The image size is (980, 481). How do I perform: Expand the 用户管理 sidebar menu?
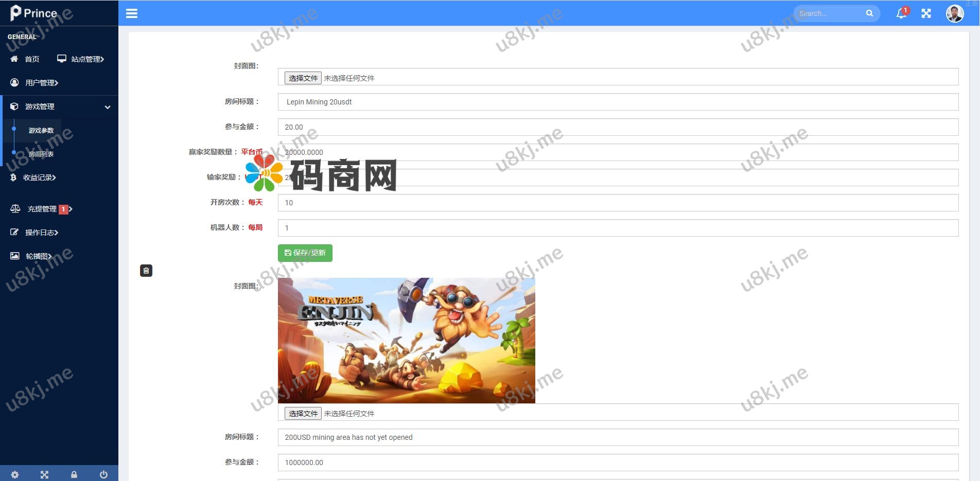point(41,83)
